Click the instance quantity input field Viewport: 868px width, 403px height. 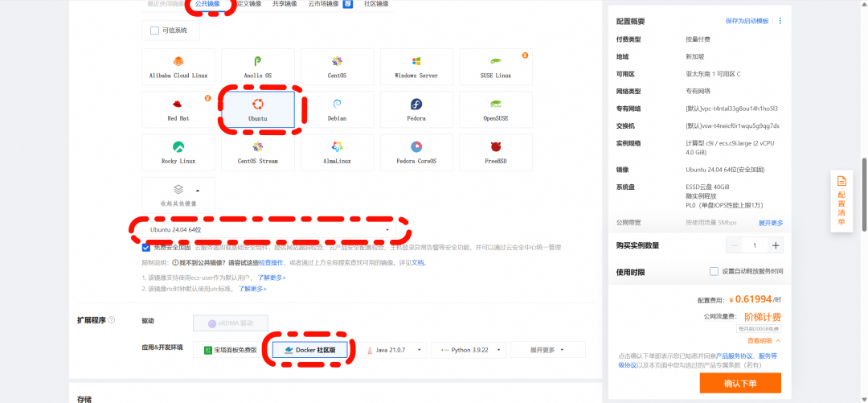coord(755,245)
